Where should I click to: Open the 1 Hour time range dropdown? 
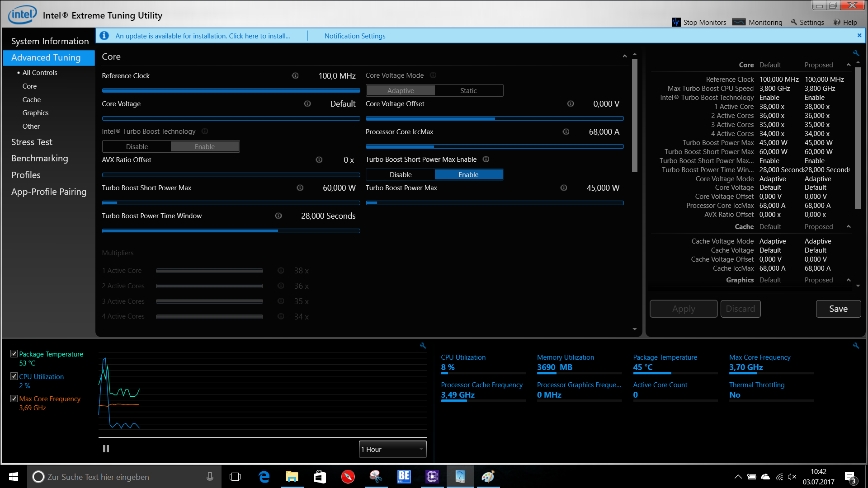pos(392,449)
